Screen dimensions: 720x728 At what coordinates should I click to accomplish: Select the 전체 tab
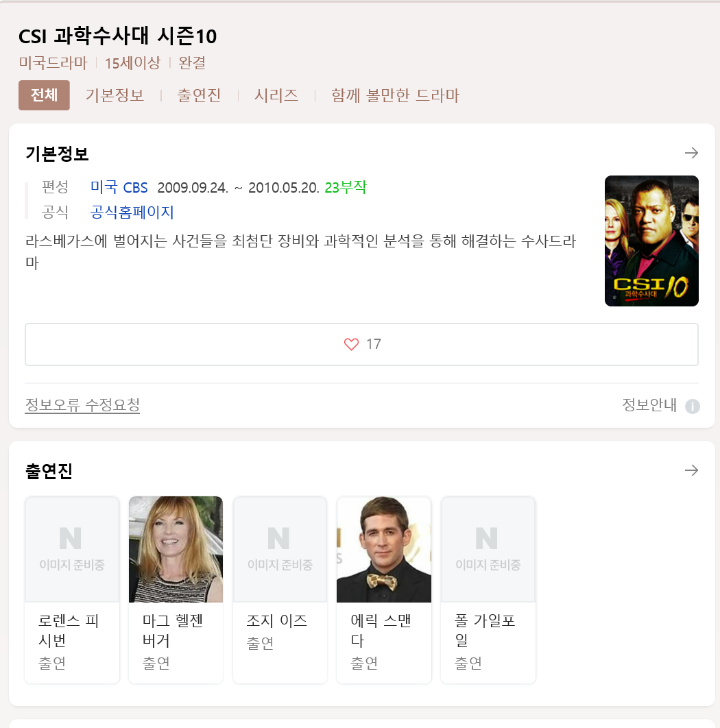(x=44, y=95)
